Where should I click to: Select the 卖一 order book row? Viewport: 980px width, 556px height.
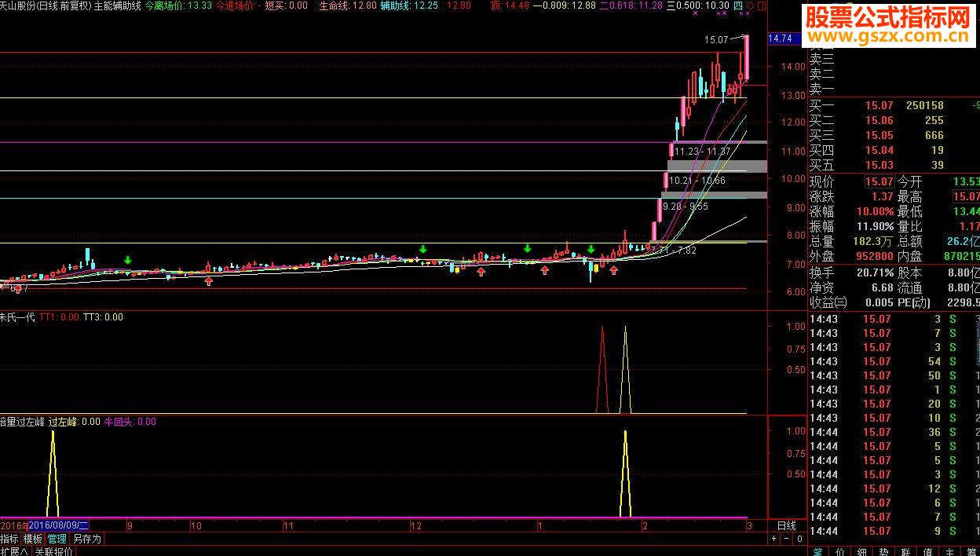tap(894, 88)
